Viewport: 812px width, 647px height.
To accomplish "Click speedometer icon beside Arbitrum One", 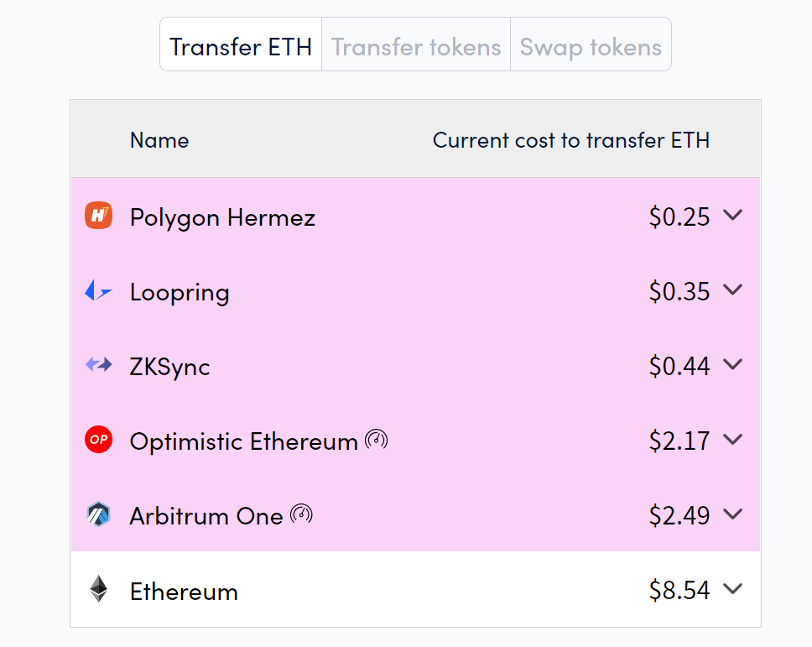I will (x=301, y=514).
